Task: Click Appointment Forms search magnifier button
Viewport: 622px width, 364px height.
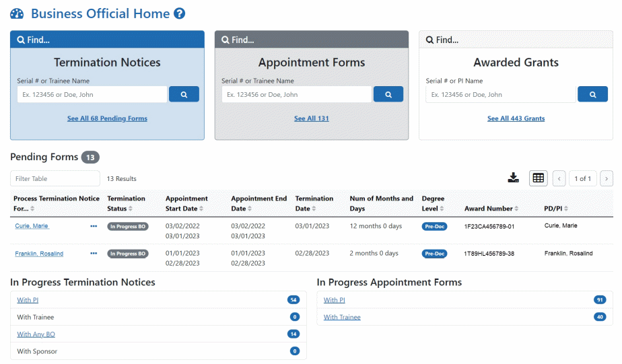Action: pyautogui.click(x=388, y=94)
